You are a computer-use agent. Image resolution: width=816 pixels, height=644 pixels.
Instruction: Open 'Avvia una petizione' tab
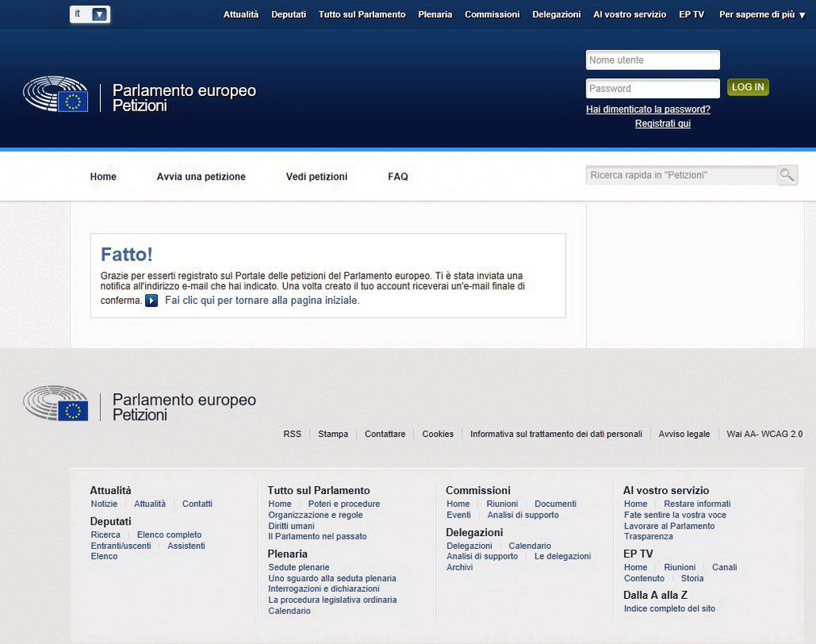[x=201, y=177]
